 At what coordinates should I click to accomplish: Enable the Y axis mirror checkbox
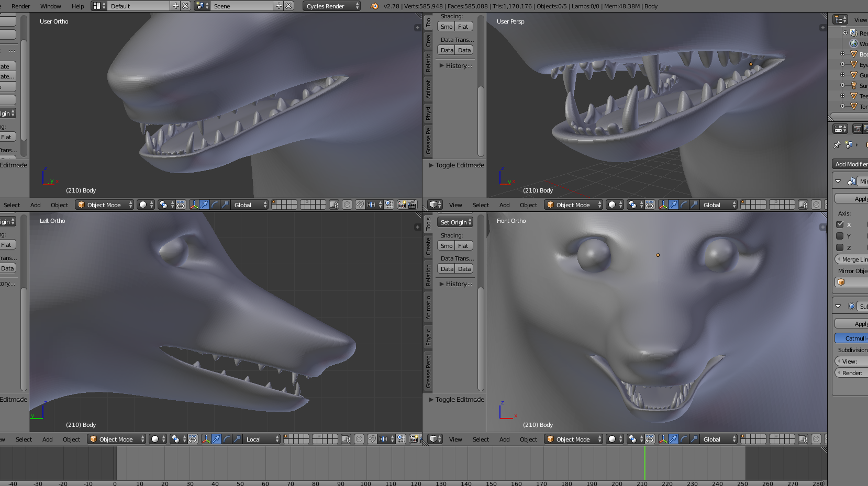click(x=840, y=236)
